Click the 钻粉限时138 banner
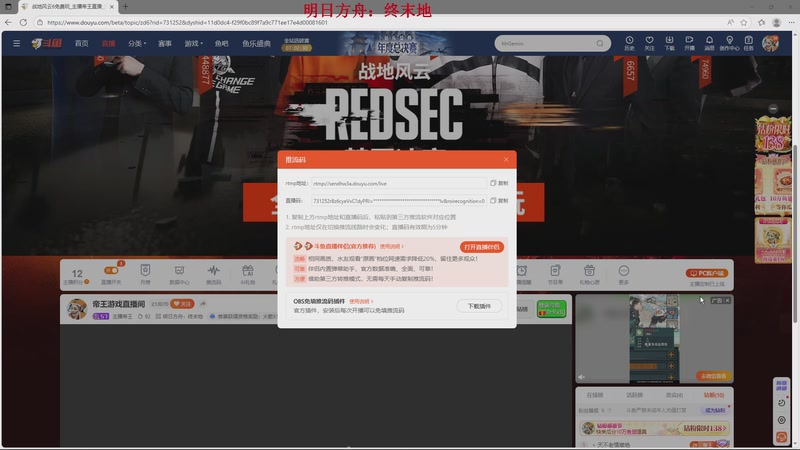The width and height of the screenshot is (800, 450). click(655, 428)
